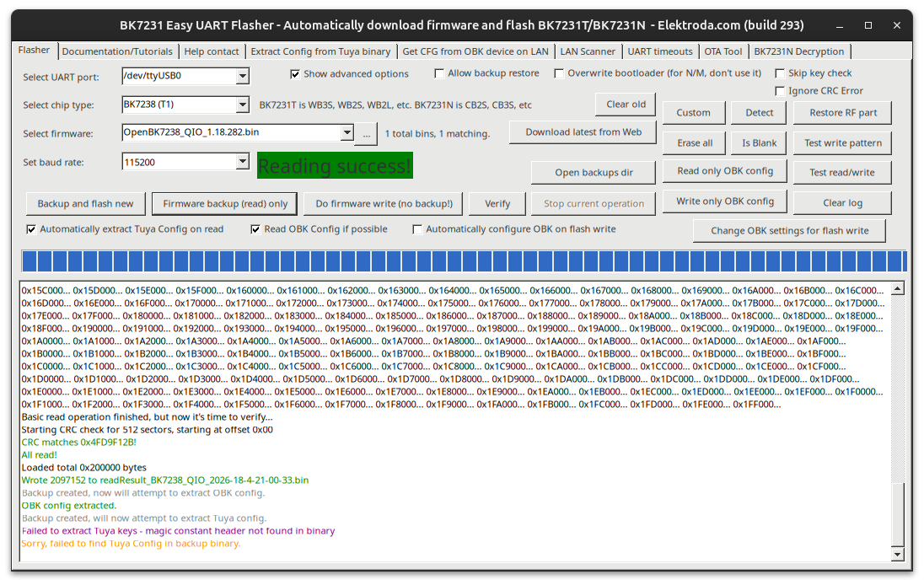This screenshot has width=924, height=585.
Task: Open the Documentation/Tutorials tab
Action: click(x=117, y=51)
